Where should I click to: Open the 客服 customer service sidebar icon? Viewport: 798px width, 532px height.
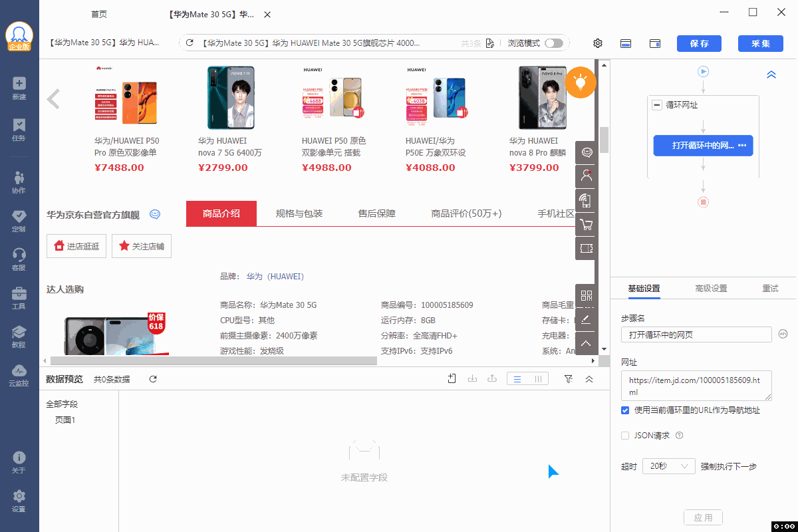point(19,259)
